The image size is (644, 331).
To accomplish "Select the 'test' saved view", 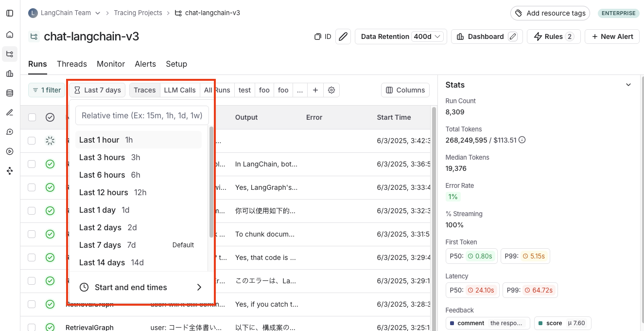I will 245,90.
